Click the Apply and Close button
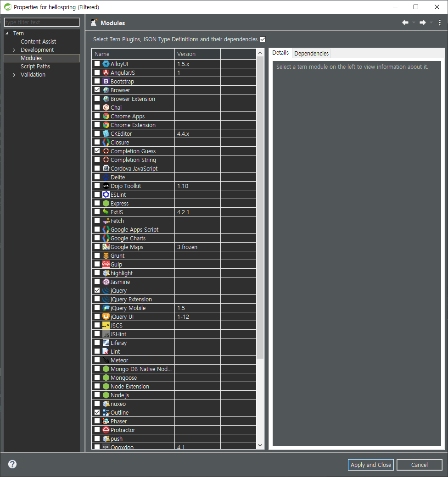 (371, 465)
